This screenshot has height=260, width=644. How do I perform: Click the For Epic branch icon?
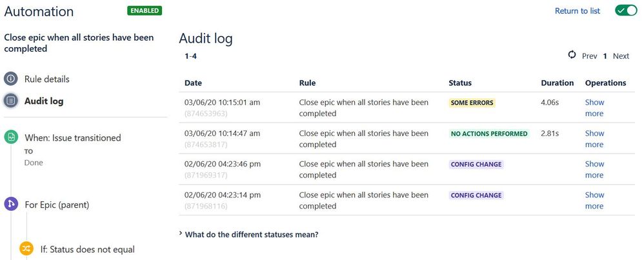pyautogui.click(x=10, y=205)
